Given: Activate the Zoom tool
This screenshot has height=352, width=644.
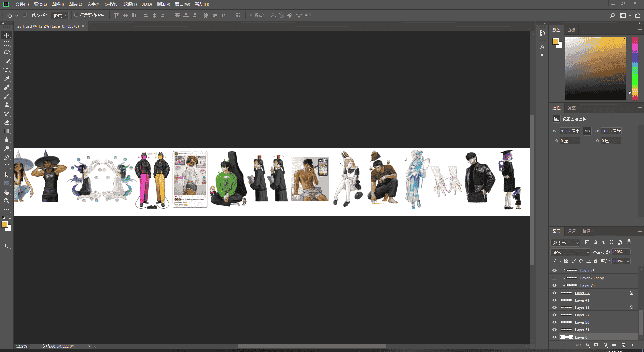Looking at the screenshot, I should [x=7, y=201].
